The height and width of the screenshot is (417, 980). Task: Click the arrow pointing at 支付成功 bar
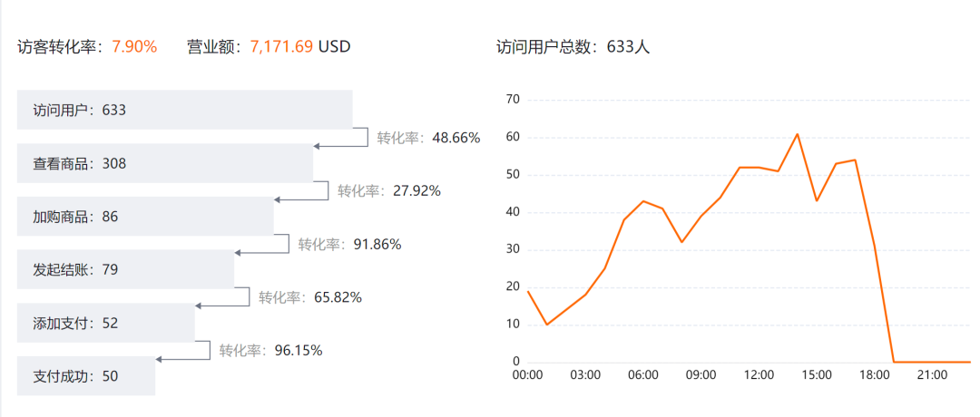tap(160, 359)
